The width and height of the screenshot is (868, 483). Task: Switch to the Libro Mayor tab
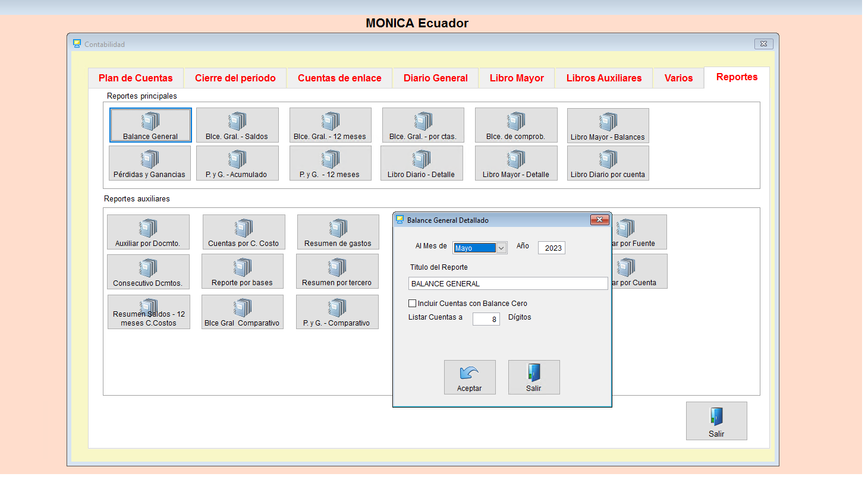click(517, 78)
